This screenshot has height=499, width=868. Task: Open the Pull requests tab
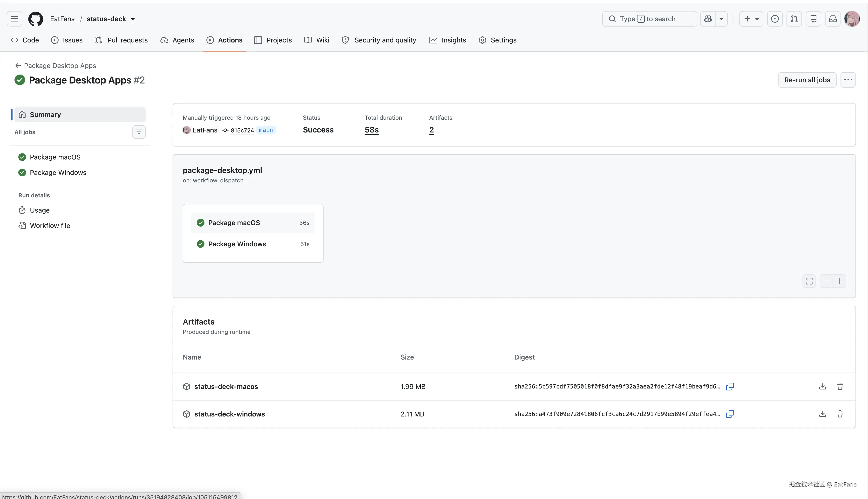click(121, 40)
